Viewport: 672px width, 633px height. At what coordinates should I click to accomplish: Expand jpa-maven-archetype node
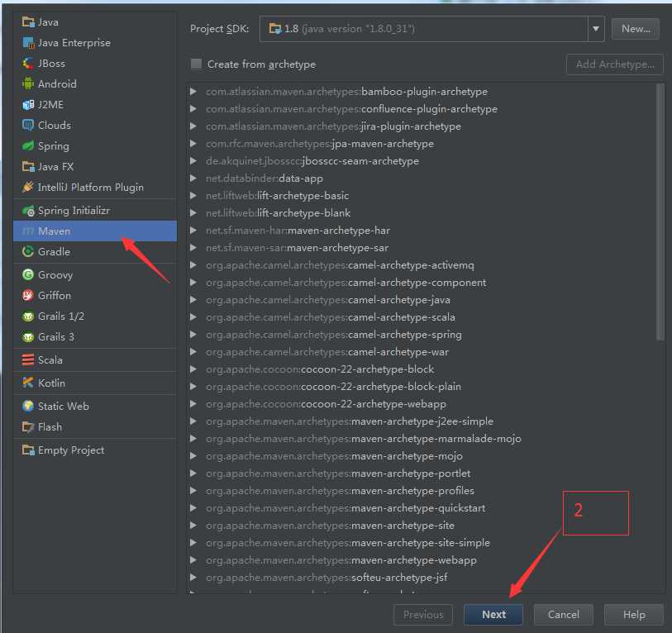tap(193, 144)
